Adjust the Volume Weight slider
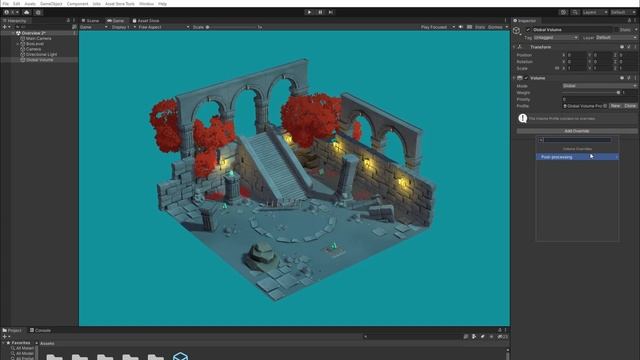This screenshot has width=640, height=360. [x=591, y=93]
